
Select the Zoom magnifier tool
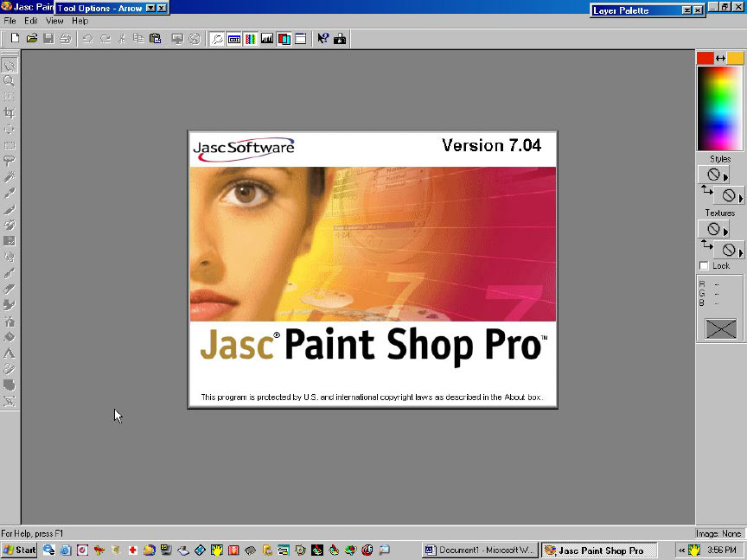(x=9, y=81)
